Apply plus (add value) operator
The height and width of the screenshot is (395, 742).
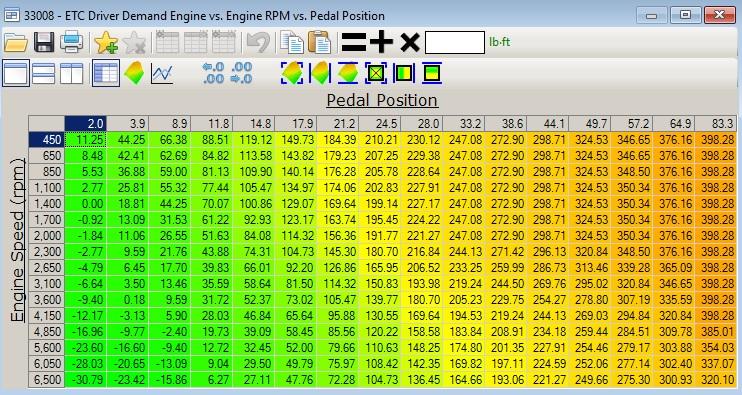[381, 43]
